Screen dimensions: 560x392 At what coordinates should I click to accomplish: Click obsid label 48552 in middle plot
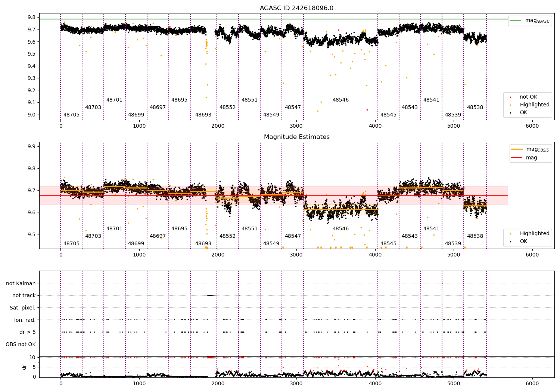pyautogui.click(x=227, y=236)
